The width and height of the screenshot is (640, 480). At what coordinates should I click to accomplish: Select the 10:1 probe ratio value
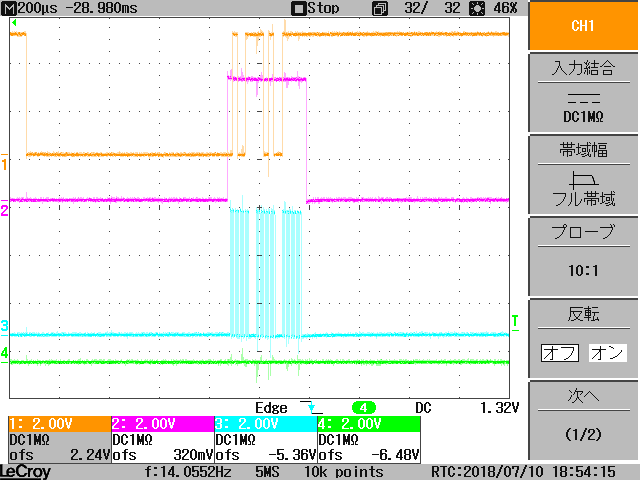coord(583,270)
